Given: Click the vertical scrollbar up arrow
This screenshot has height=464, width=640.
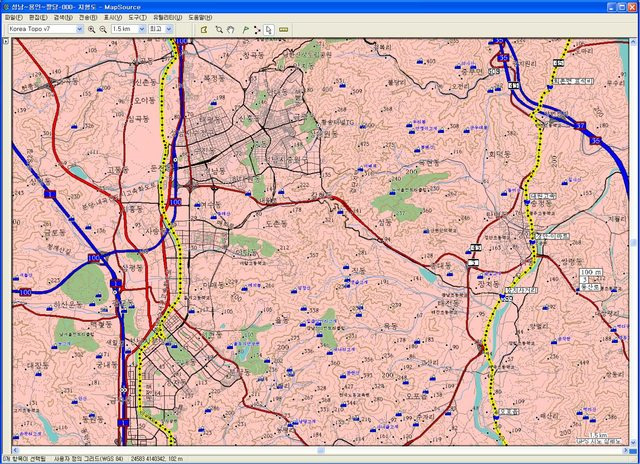Looking at the screenshot, I should point(633,42).
